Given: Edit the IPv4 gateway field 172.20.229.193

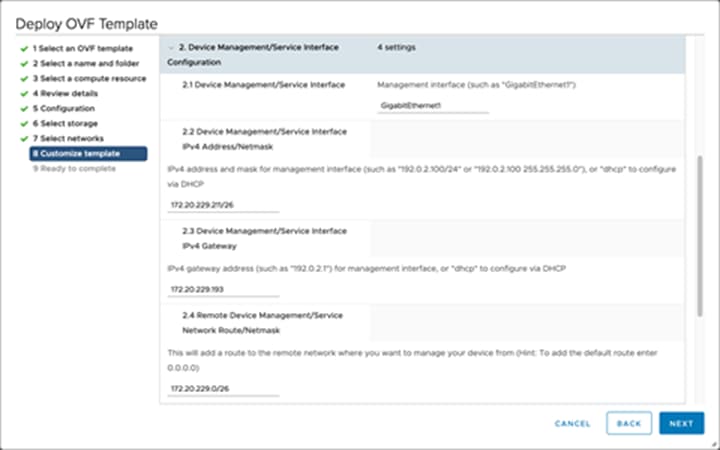Looking at the screenshot, I should pyautogui.click(x=224, y=290).
